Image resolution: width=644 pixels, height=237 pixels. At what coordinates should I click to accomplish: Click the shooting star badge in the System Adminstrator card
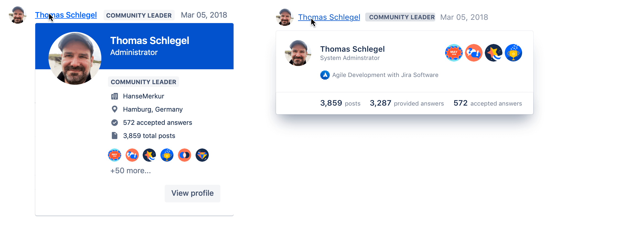click(494, 53)
